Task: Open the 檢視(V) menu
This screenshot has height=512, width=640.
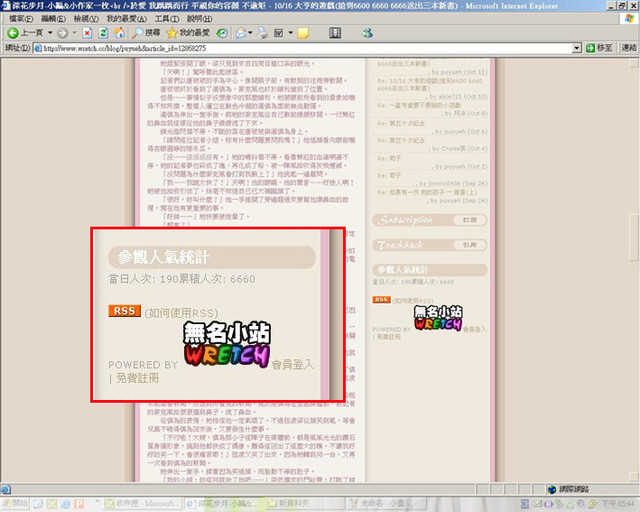Action: pos(86,19)
